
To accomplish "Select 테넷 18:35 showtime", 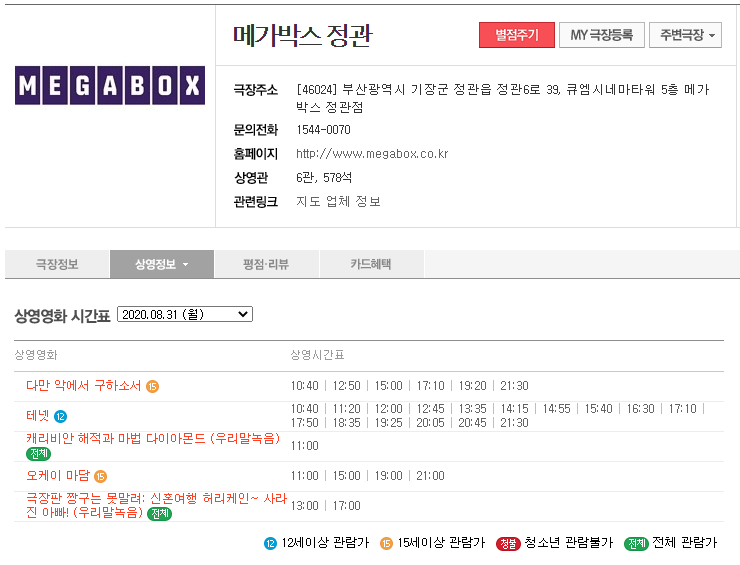I will click(346, 423).
